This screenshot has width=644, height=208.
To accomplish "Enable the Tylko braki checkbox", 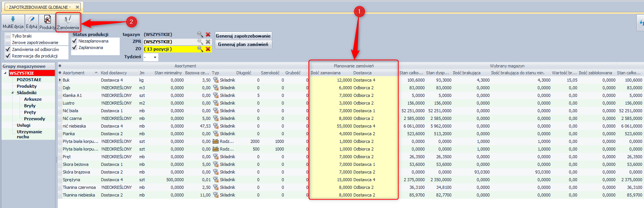I will tap(8, 36).
